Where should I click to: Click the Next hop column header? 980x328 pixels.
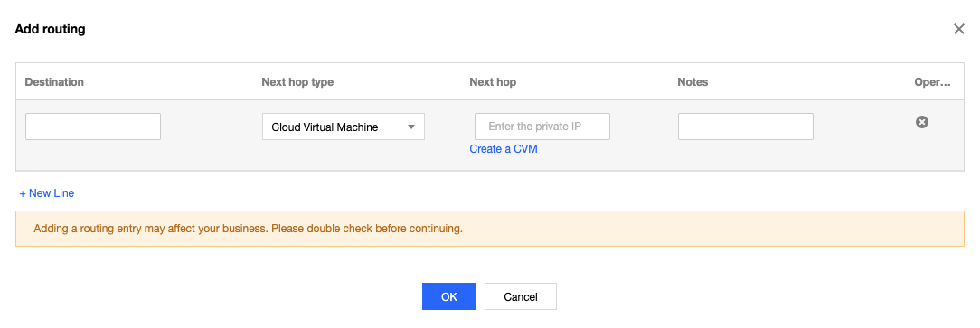pos(493,82)
